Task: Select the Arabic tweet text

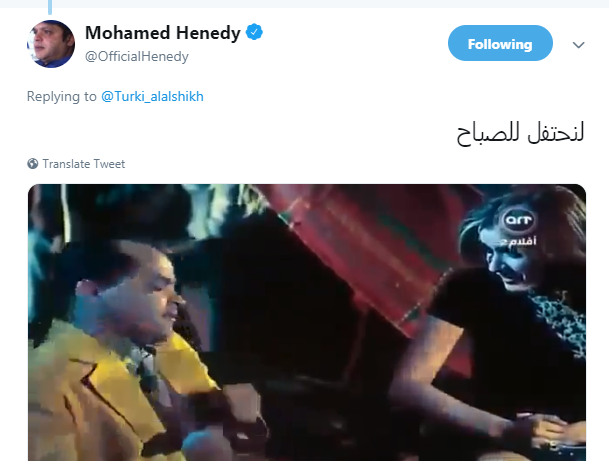Action: [520, 133]
